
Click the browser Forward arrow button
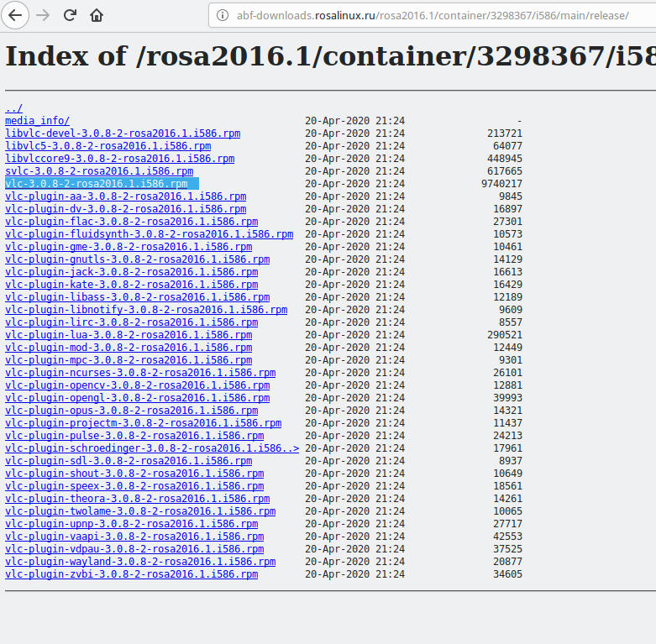43,15
